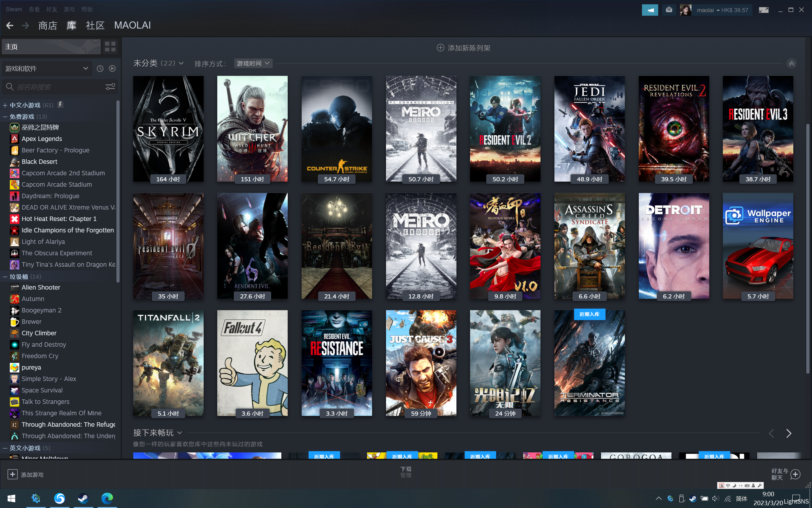Screen dimensions: 812x508
Task: Open the 游戏 menu
Action: click(x=69, y=10)
